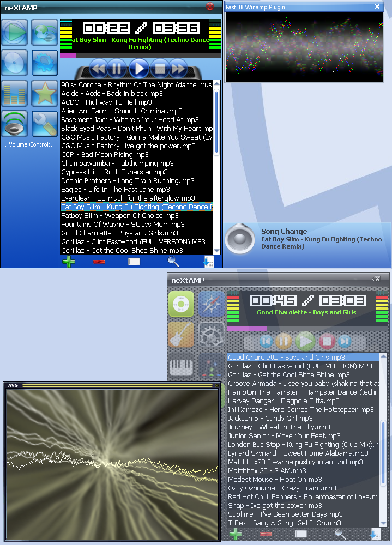The height and width of the screenshot is (545, 392).
Task: Click green plus add icon under blue playlist
Action: [69, 262]
